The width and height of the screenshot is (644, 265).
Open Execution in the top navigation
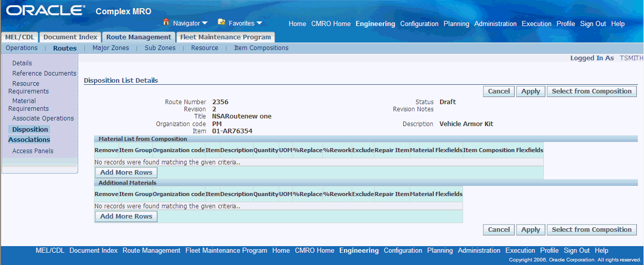(537, 24)
